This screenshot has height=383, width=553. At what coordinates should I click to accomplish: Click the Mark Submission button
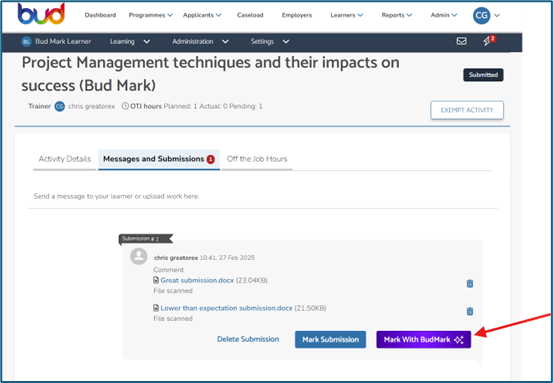click(x=330, y=340)
